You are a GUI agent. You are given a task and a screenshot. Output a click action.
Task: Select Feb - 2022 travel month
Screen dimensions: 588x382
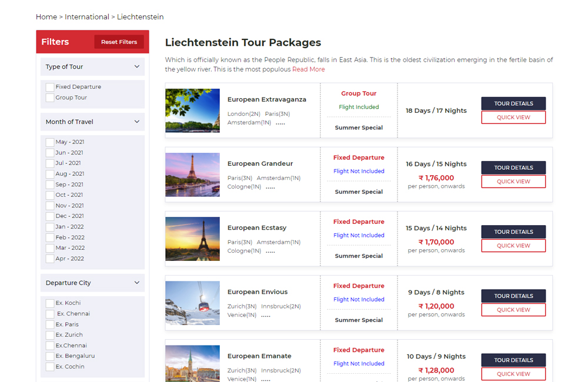(x=50, y=237)
